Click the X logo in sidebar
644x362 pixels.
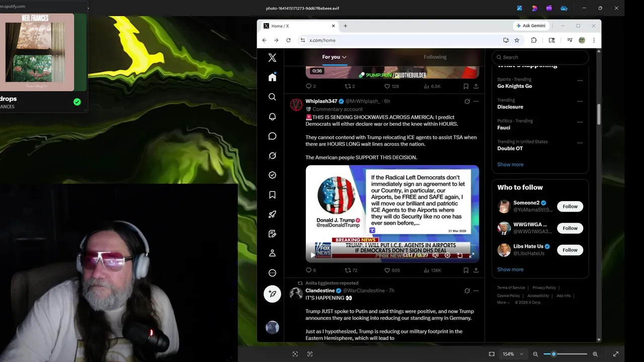[x=272, y=57]
